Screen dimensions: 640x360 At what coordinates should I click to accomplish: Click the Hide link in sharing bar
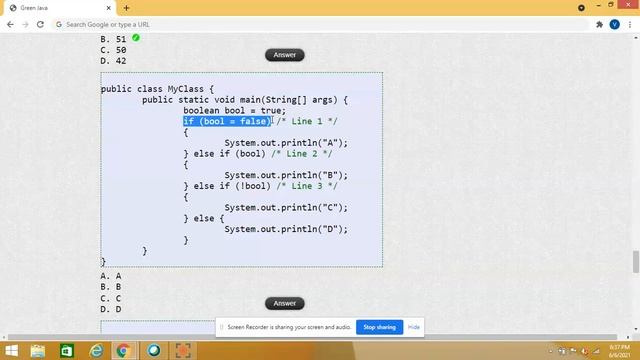(x=413, y=327)
